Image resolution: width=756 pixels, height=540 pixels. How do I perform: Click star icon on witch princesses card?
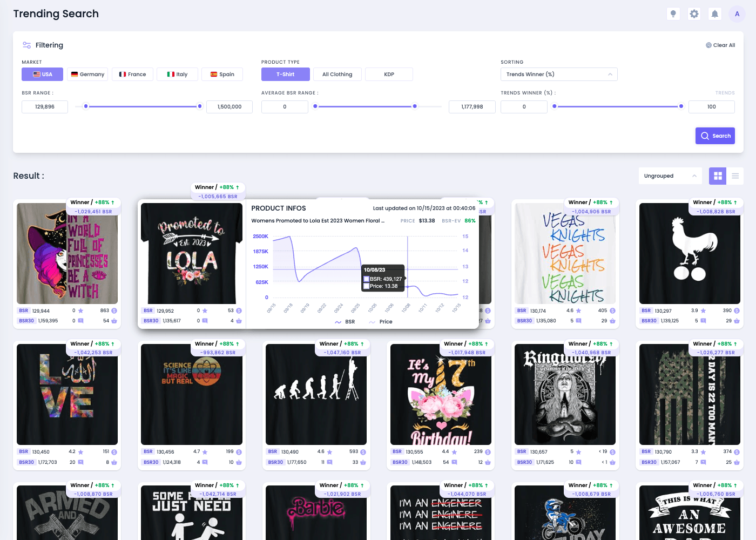80,311
